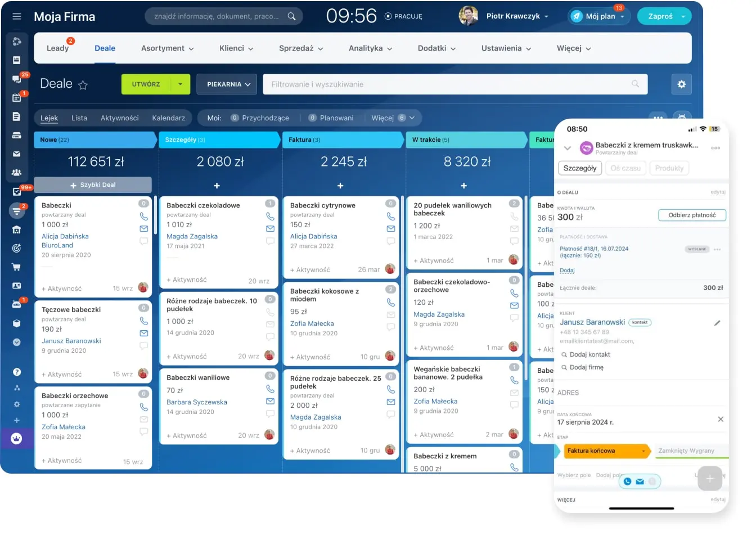Viewport: 756px width, 540px height.
Task: Toggle the Planowani counter filter
Action: coord(331,118)
